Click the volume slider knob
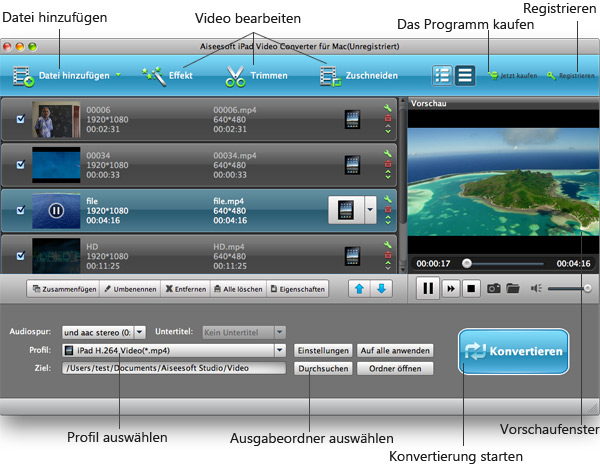This screenshot has height=468, width=600. (587, 288)
